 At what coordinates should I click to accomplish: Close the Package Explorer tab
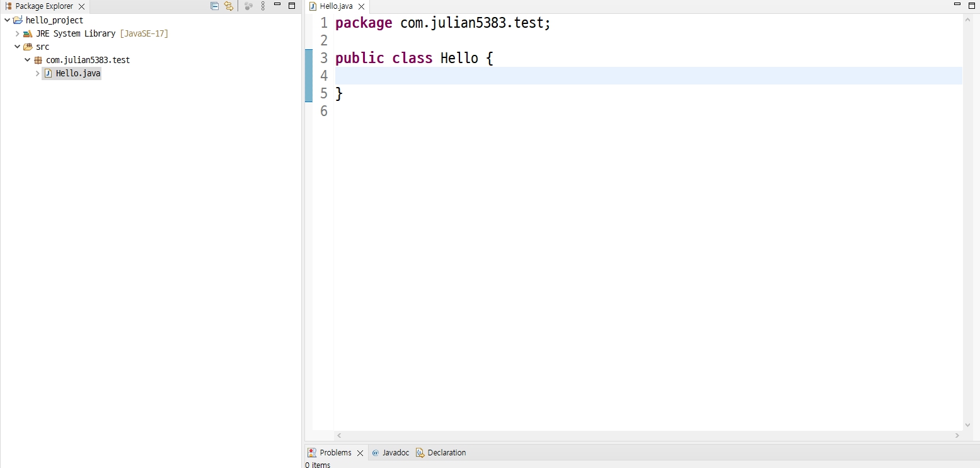point(81,6)
